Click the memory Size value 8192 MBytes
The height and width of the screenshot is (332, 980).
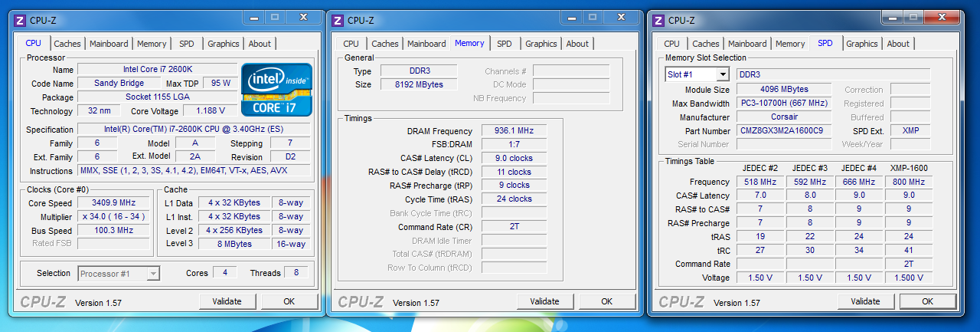coord(419,85)
